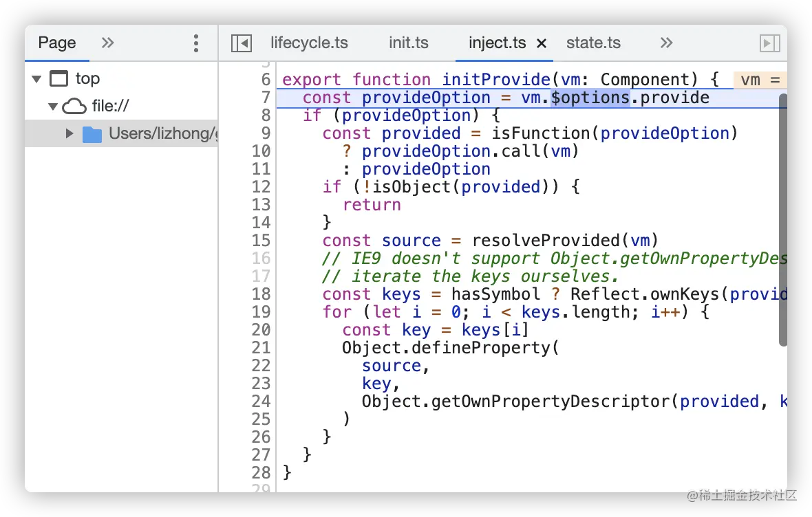Open the Page tab in the navigator
812x517 pixels.
[57, 43]
